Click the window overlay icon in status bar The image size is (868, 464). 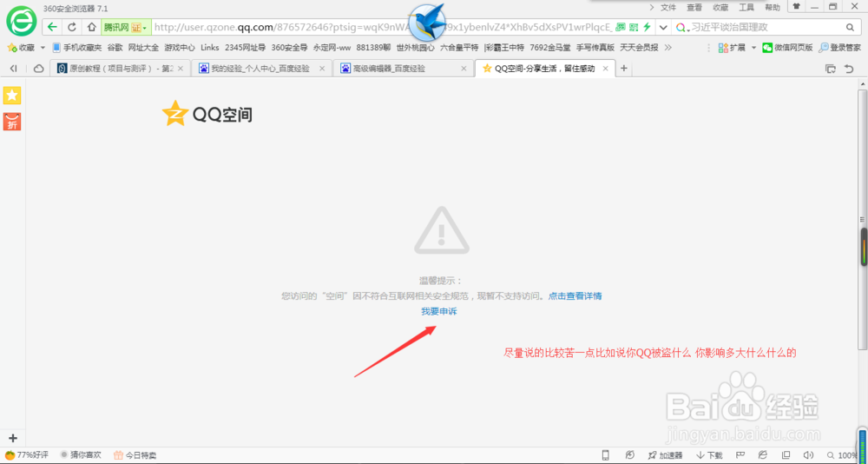tap(785, 455)
